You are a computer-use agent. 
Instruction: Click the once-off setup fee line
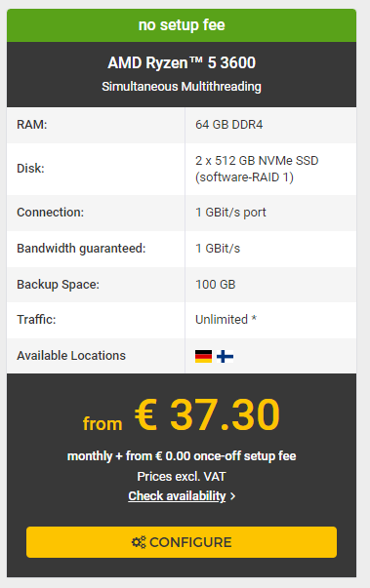[182, 456]
